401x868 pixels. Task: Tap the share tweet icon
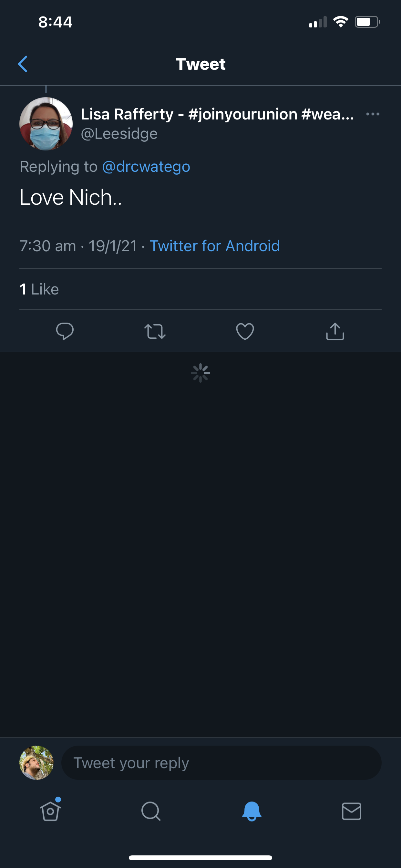335,331
